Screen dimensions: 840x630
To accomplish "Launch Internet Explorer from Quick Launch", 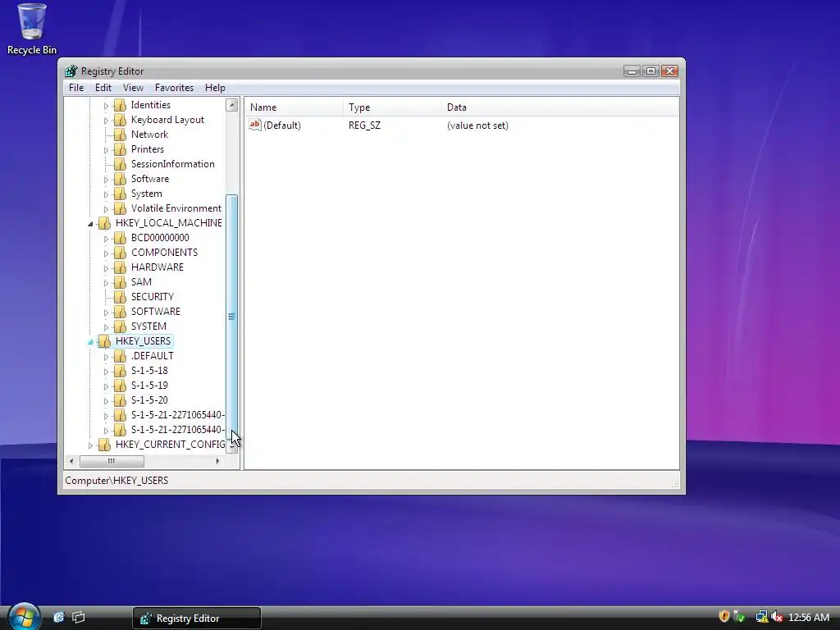I will pyautogui.click(x=59, y=617).
